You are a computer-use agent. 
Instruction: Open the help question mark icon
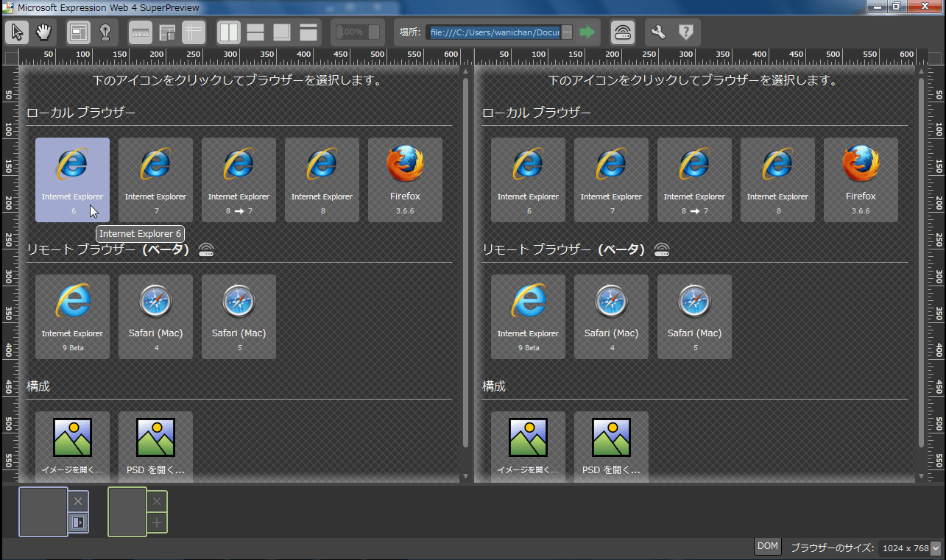pos(685,32)
